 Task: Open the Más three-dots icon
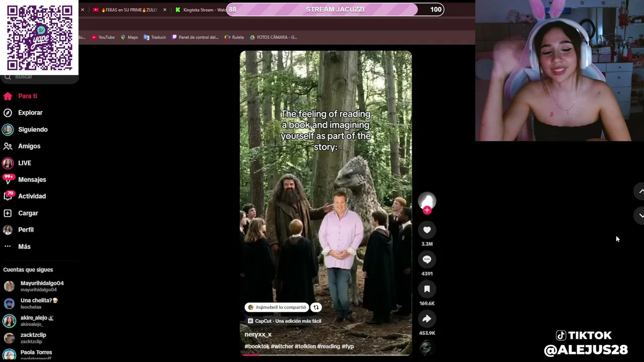pyautogui.click(x=8, y=246)
